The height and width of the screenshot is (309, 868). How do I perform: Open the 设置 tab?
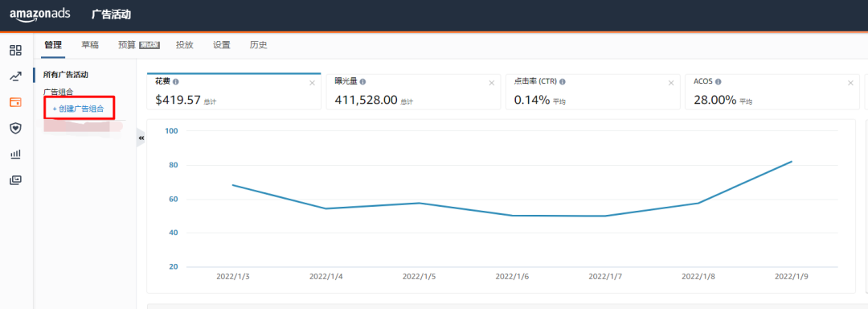(x=222, y=45)
